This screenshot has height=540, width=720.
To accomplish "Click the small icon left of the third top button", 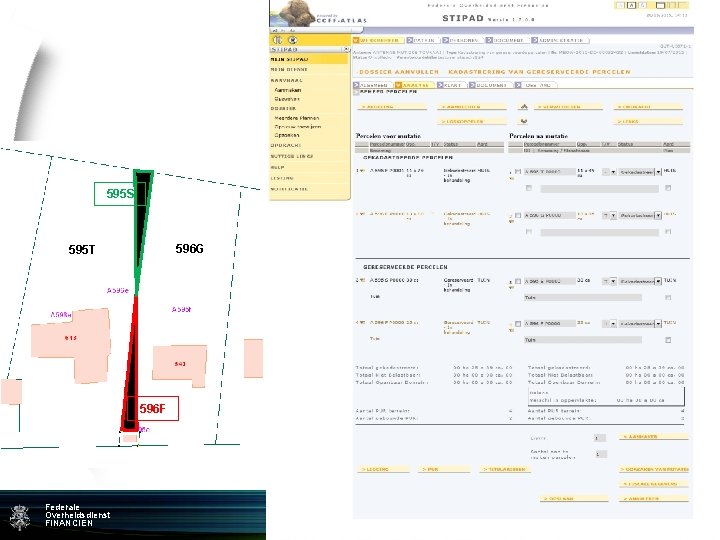I will coord(524,107).
